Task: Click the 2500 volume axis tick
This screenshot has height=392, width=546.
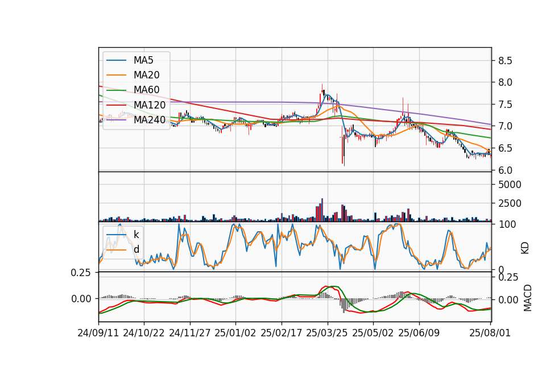Action: tap(510, 203)
